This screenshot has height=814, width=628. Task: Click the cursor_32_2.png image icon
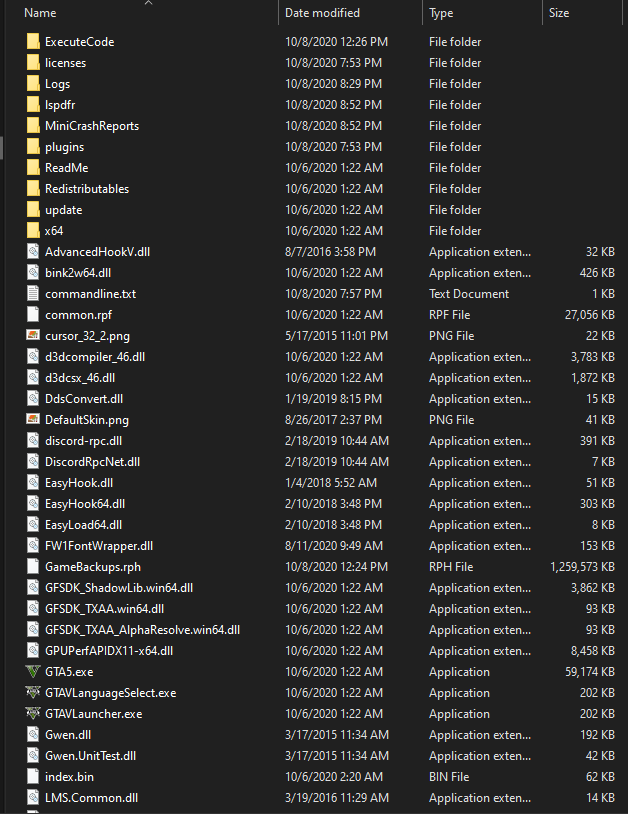(33, 335)
